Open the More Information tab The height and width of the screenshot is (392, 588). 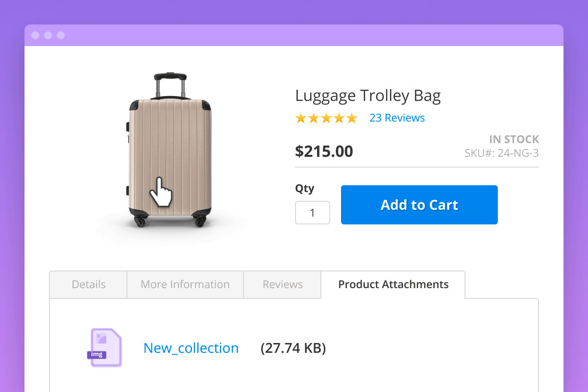point(185,284)
